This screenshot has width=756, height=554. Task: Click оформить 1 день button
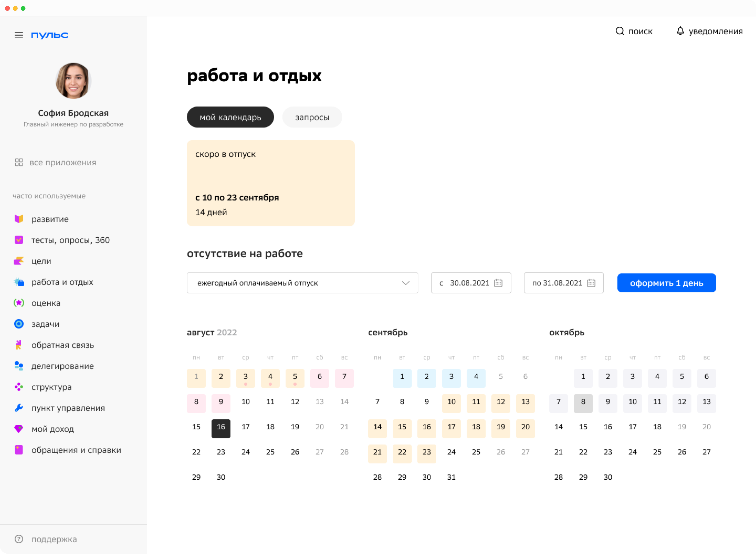[666, 283]
